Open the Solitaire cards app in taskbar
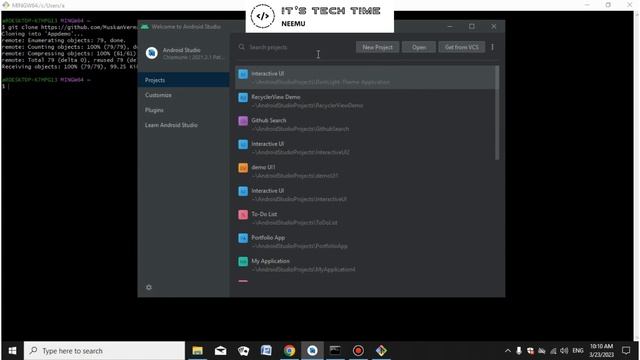 point(244,351)
